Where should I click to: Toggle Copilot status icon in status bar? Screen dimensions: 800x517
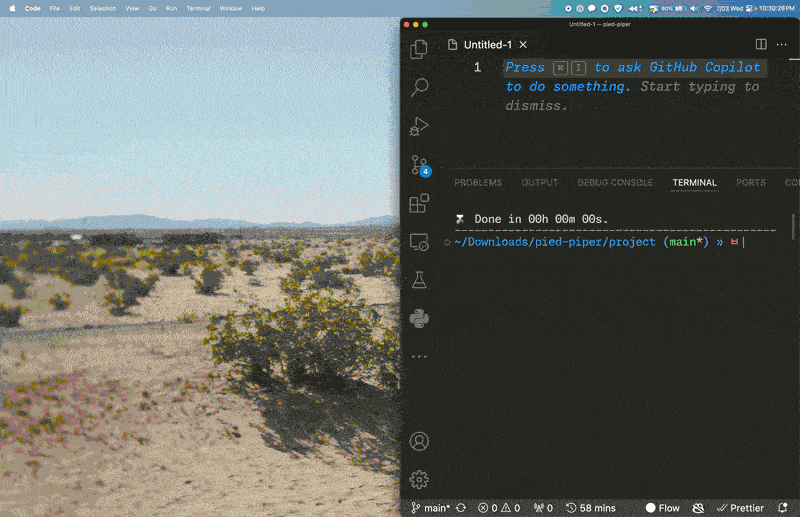point(698,508)
